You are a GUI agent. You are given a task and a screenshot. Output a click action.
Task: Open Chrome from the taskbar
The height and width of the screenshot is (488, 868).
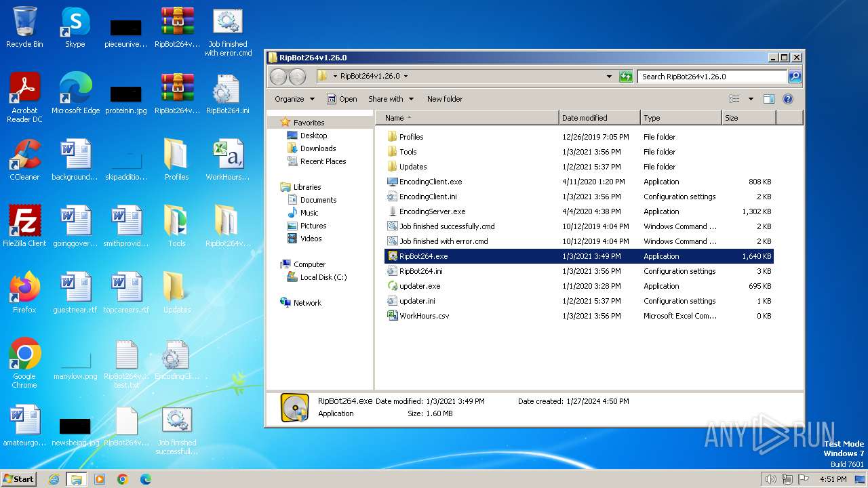click(123, 479)
